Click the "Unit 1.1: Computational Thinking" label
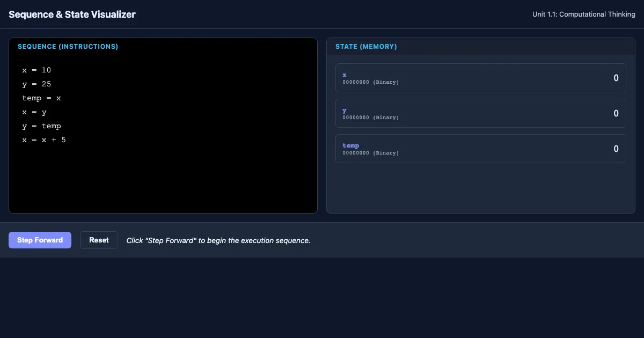 [x=584, y=14]
